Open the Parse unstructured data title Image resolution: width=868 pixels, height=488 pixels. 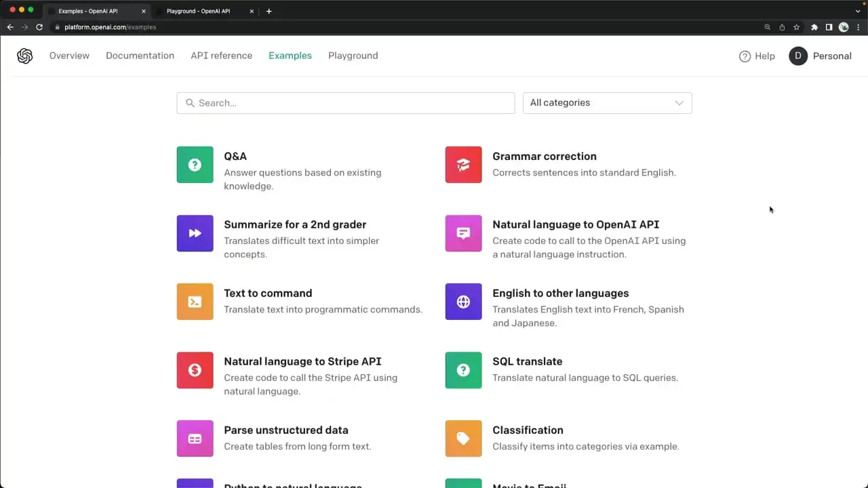click(x=286, y=430)
